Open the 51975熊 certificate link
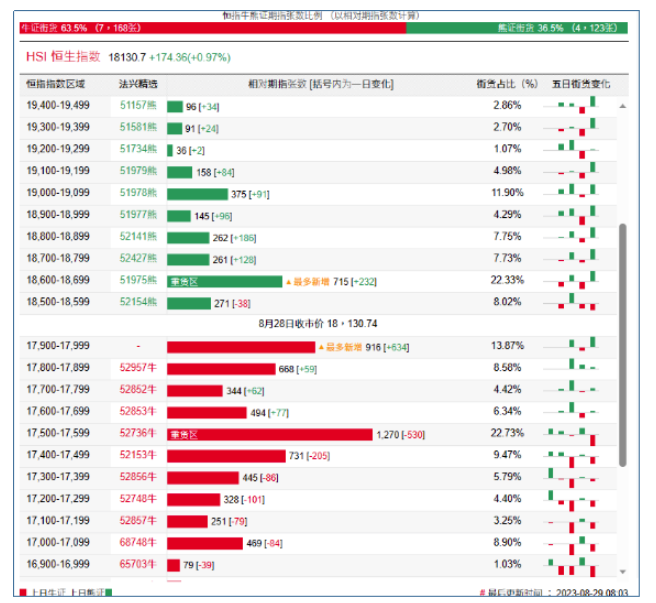The width and height of the screenshot is (656, 603). pyautogui.click(x=138, y=281)
